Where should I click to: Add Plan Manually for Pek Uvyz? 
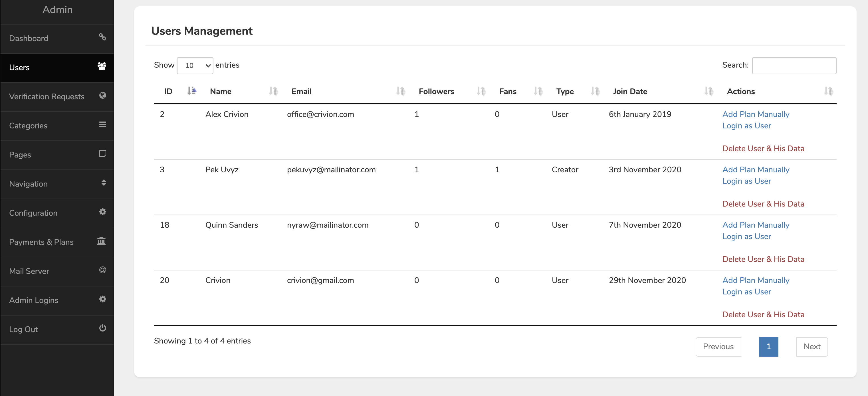point(756,169)
